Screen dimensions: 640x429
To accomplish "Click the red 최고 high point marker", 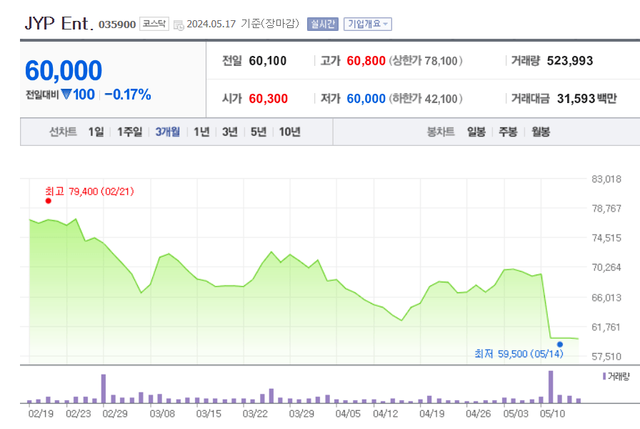I will click(48, 201).
